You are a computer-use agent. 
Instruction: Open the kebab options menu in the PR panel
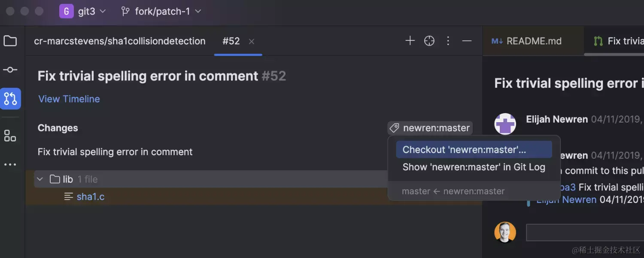pos(448,40)
